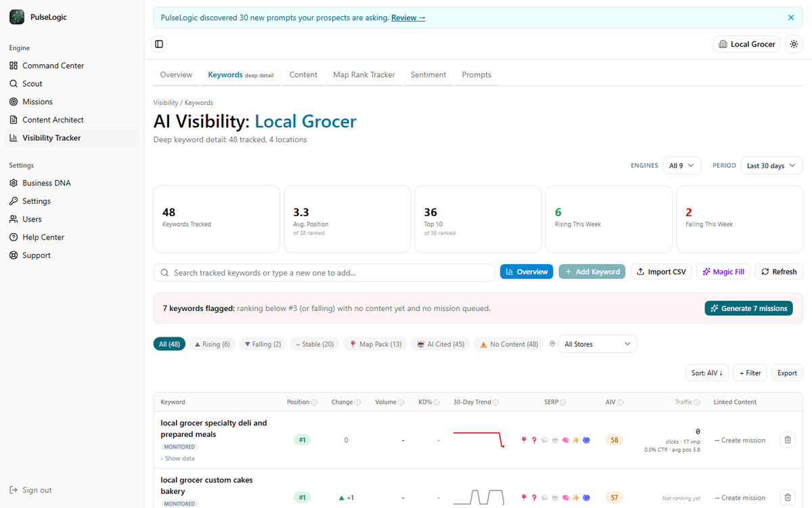Toggle the sidebar panel icon

(159, 44)
